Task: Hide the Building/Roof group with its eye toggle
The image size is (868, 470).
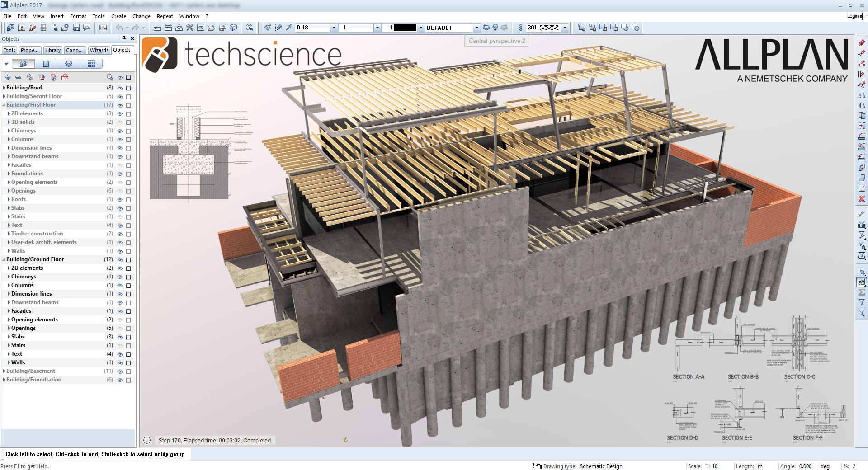Action: click(119, 88)
